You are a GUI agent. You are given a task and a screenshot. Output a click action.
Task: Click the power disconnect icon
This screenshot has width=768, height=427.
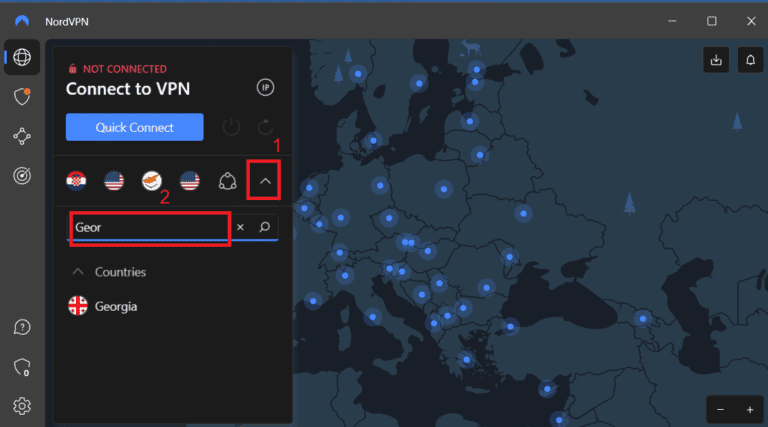pos(231,127)
